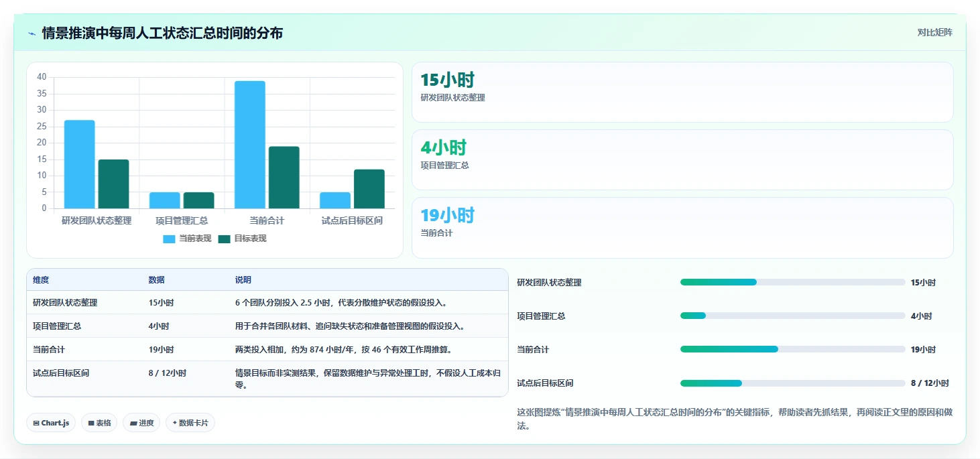Click the description starting with 情景目标而非实测结果
This screenshot has height=459, width=980.
tap(368, 379)
